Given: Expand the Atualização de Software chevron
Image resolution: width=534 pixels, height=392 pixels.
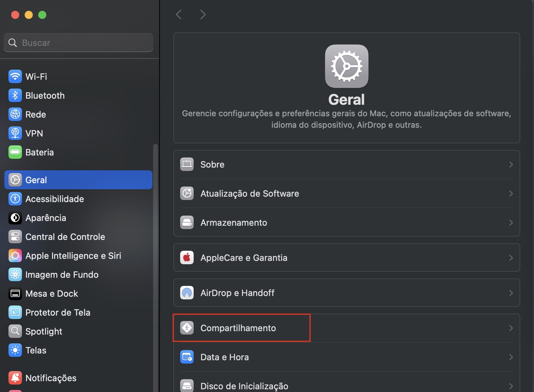Looking at the screenshot, I should tap(511, 194).
